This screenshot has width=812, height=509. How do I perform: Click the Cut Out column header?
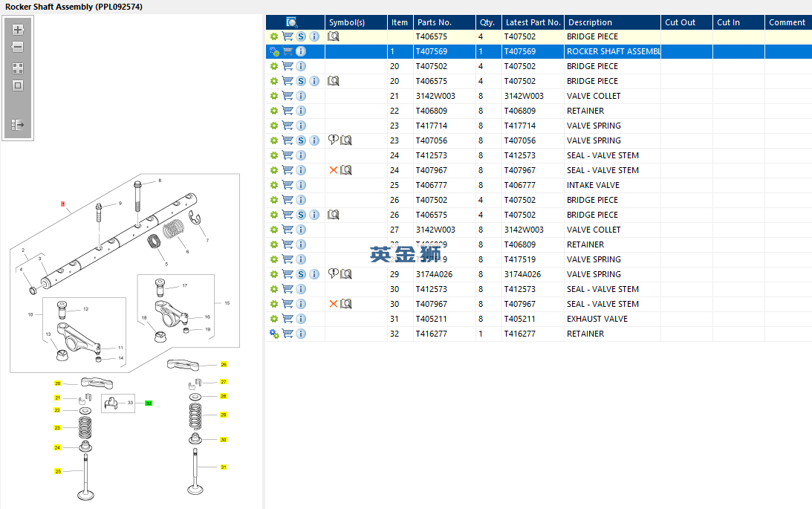[686, 22]
